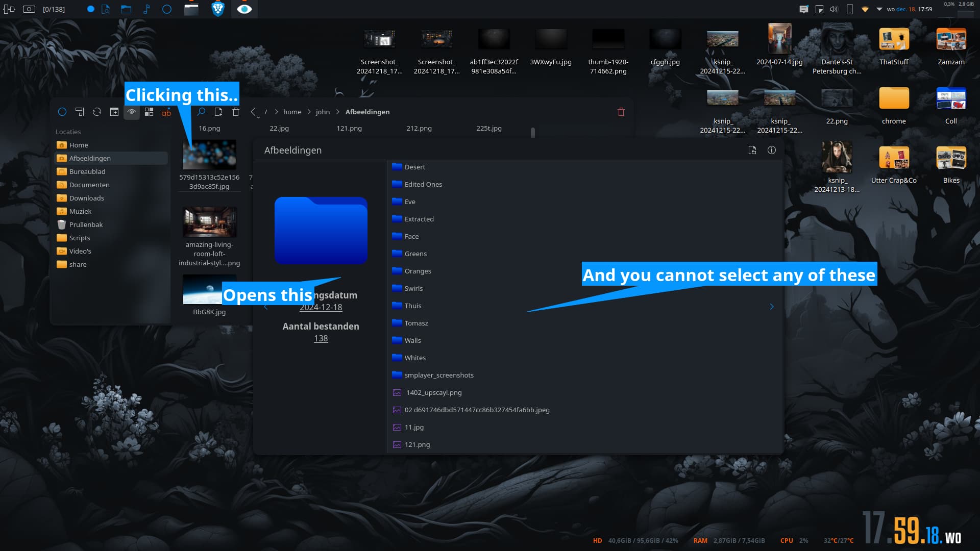980x551 pixels.
Task: Toggle the eye preview button in file manager toolbar
Action: click(x=132, y=112)
